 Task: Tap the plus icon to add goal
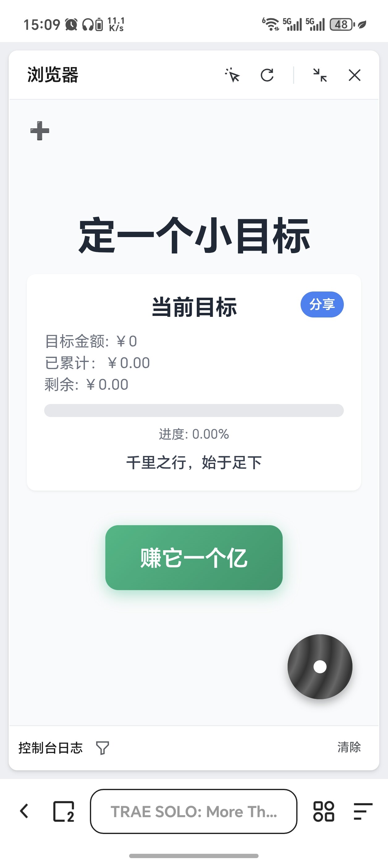[x=40, y=131]
